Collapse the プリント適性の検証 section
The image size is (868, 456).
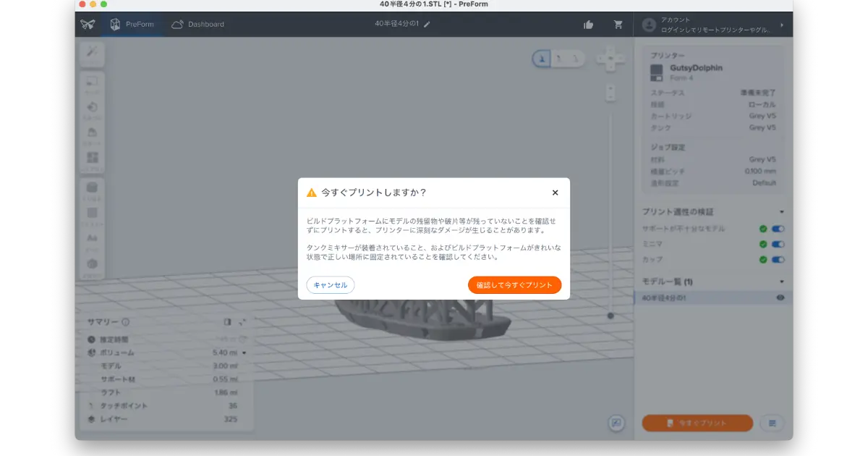pyautogui.click(x=782, y=212)
